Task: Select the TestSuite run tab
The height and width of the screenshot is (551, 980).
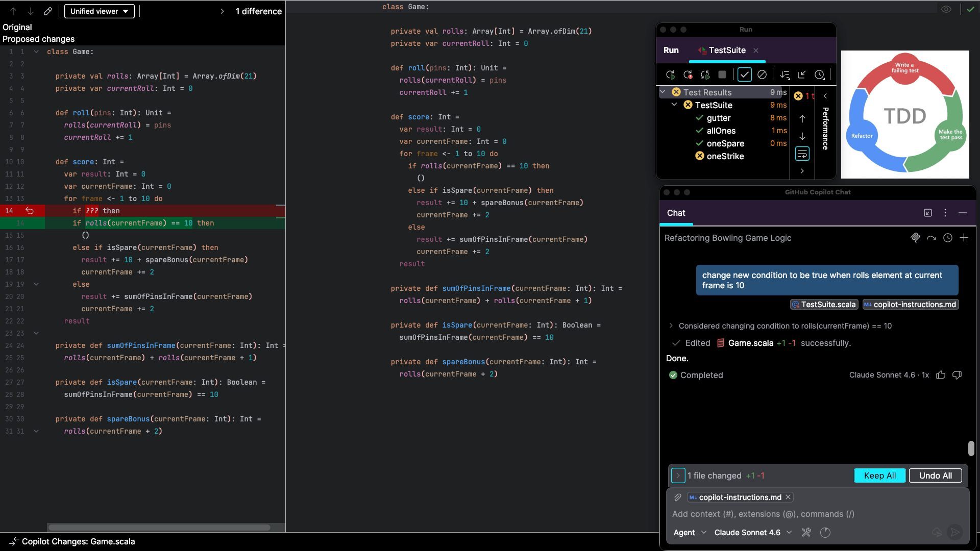Action: pos(726,50)
